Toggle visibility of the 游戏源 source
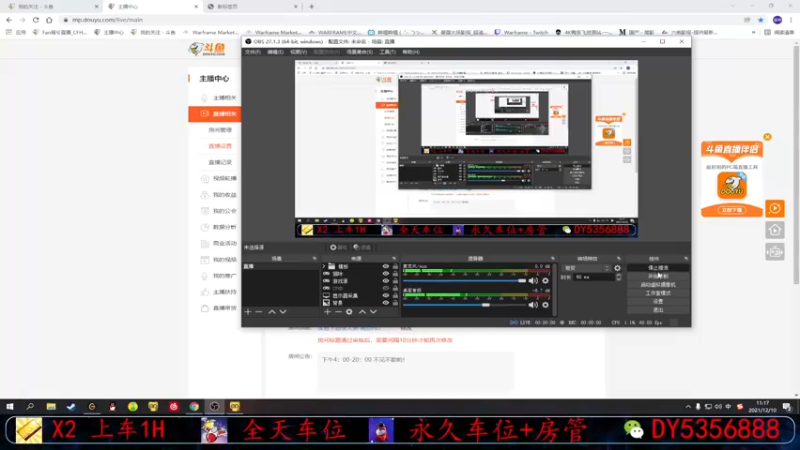The image size is (800, 450). coord(386,281)
